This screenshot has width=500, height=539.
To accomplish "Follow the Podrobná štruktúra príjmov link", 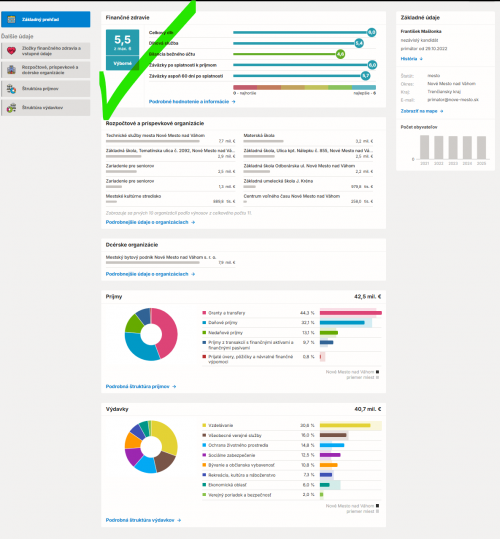I will point(141,387).
